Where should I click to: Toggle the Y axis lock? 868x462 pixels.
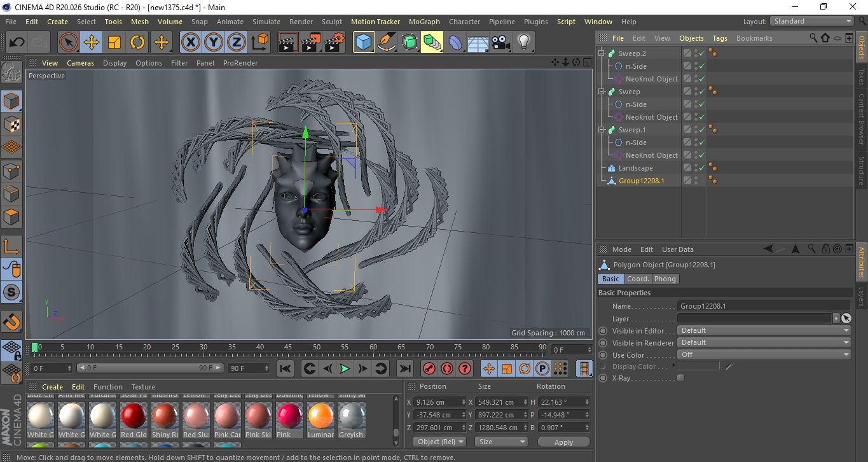213,43
